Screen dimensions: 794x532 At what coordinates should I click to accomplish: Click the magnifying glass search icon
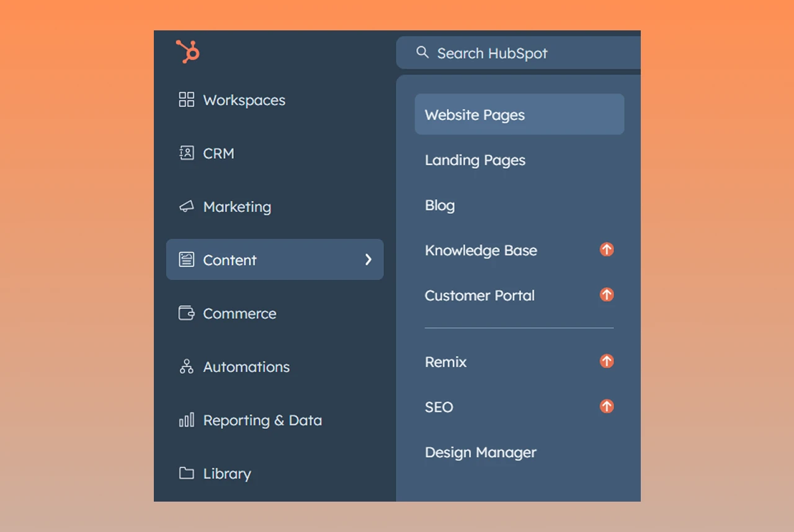(x=422, y=52)
